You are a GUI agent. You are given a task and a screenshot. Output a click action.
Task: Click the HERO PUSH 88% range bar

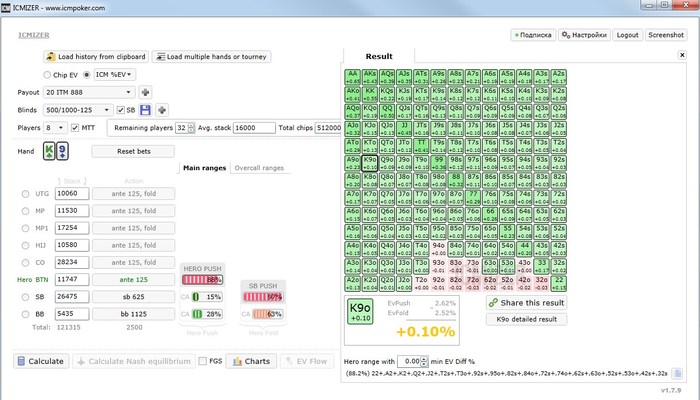pos(202,280)
